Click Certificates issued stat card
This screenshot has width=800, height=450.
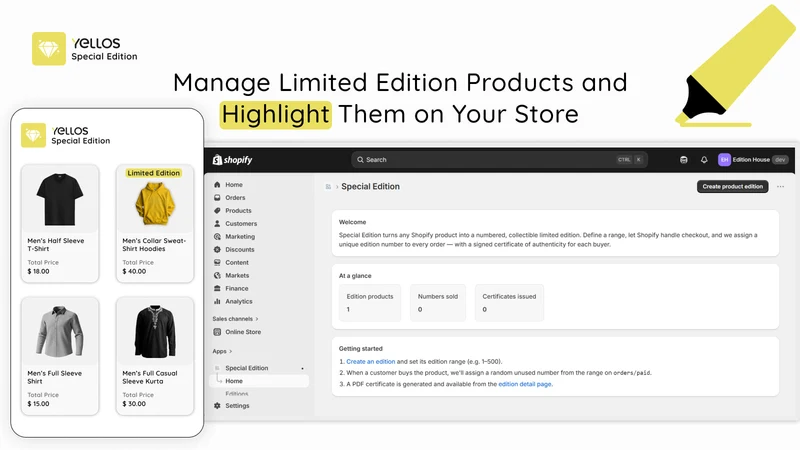[509, 303]
